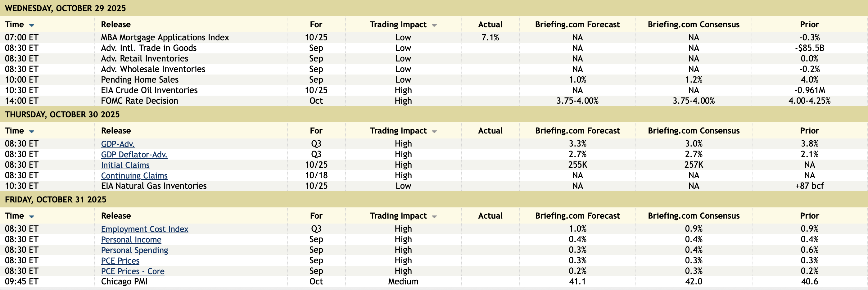The image size is (868, 290).
Task: Open the GDP-Adv. release link
Action: point(118,144)
